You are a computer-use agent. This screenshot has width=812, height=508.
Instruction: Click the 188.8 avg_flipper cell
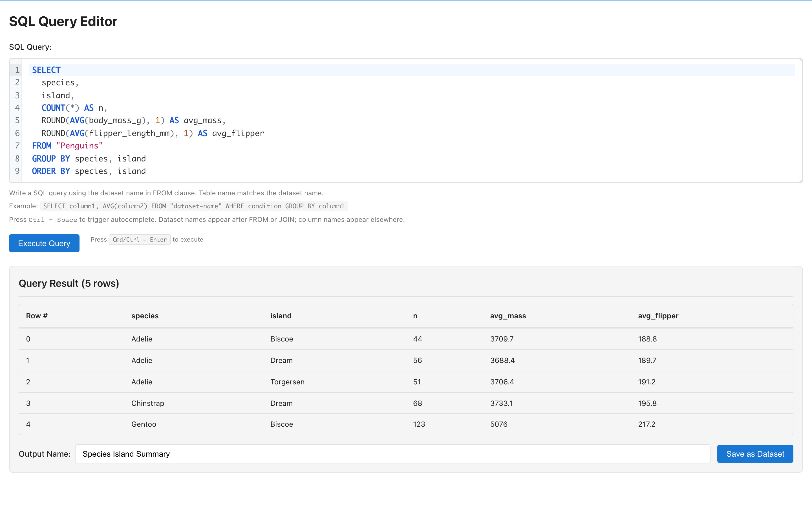(x=647, y=339)
